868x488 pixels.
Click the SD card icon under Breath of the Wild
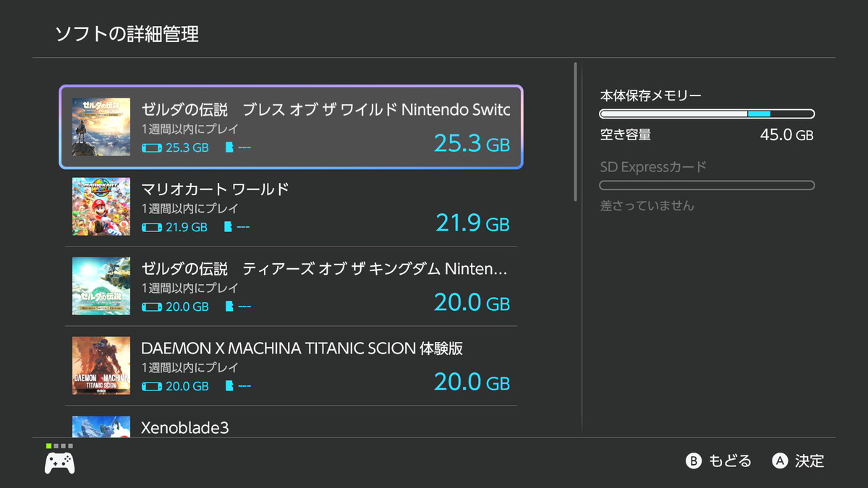(230, 147)
